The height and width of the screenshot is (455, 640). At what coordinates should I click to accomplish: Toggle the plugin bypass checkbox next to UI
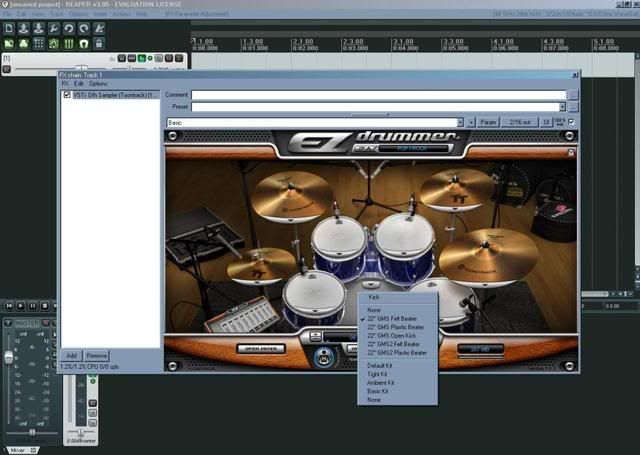point(571,122)
